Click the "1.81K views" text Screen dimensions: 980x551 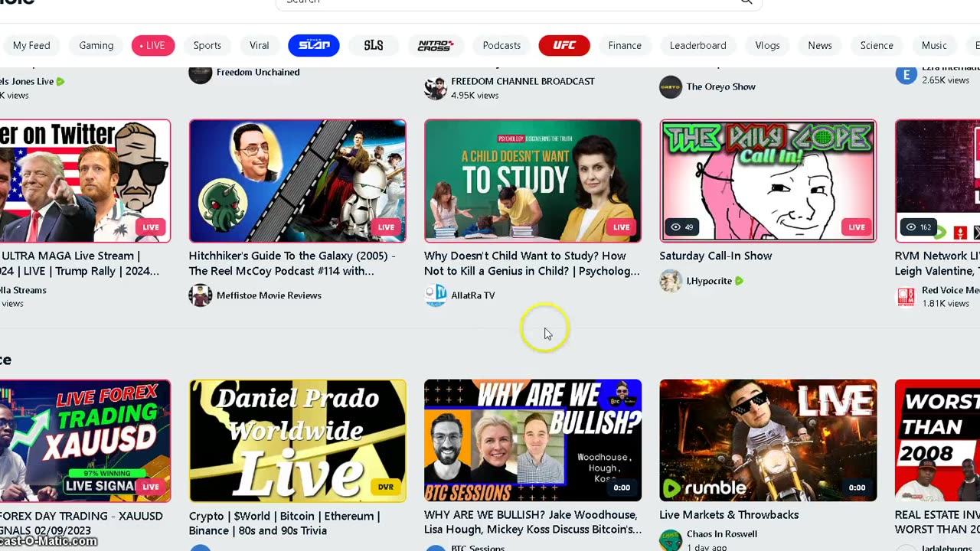tap(946, 304)
